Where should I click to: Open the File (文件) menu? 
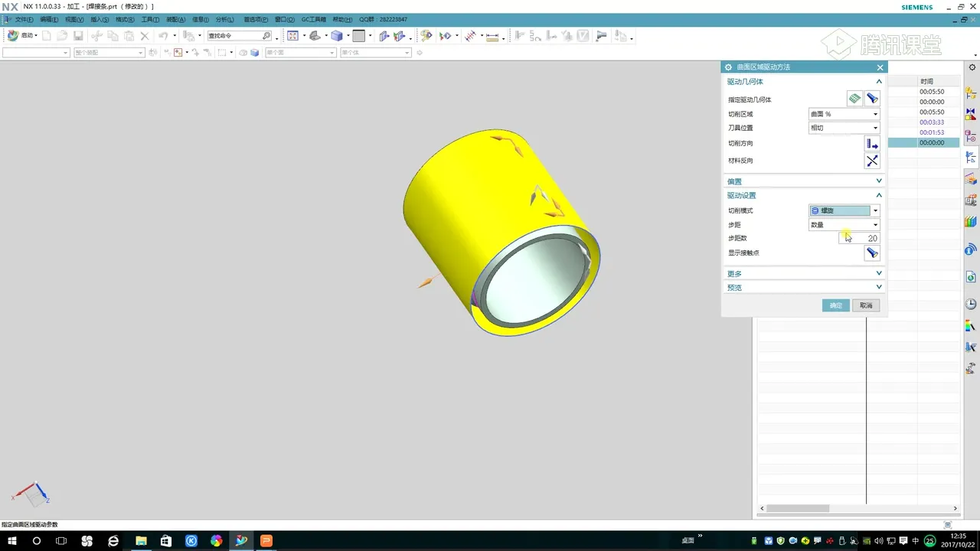[x=23, y=19]
